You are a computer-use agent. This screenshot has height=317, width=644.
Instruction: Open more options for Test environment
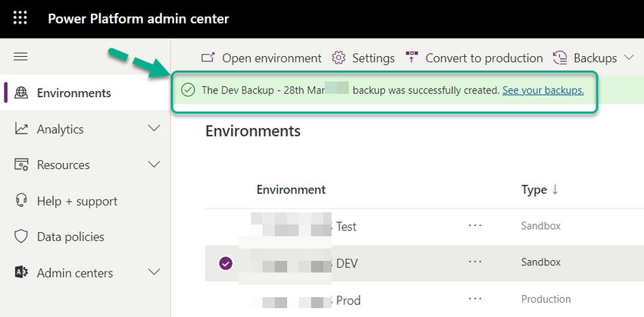point(475,226)
